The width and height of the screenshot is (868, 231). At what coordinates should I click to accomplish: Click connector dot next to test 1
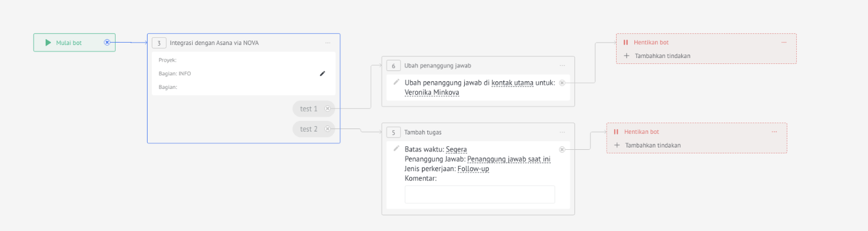tap(327, 109)
